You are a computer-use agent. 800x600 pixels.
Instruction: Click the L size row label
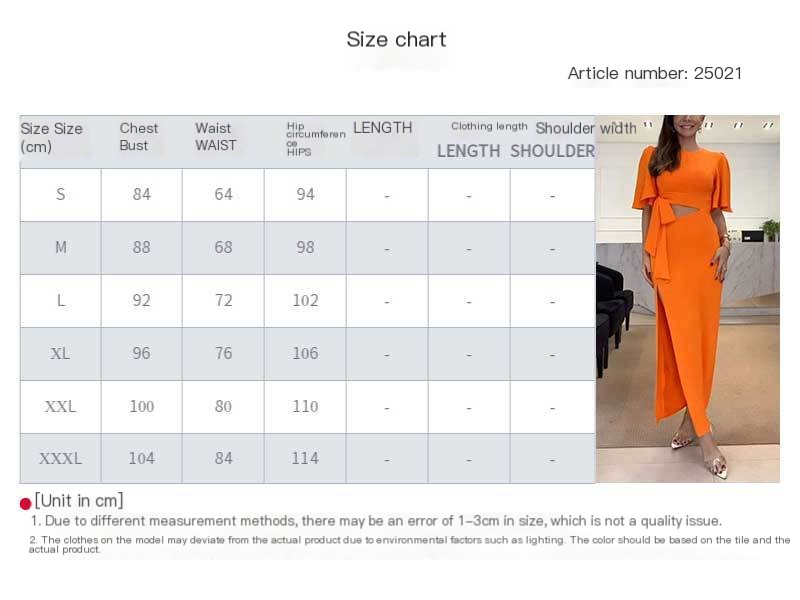(x=61, y=300)
